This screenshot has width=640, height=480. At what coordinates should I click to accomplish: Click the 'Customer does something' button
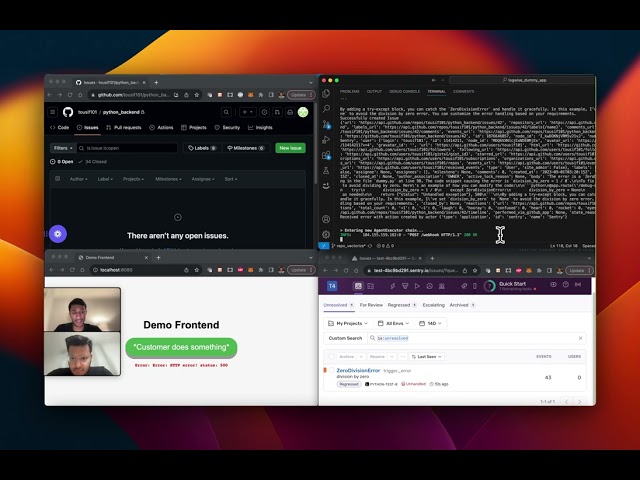point(181,347)
